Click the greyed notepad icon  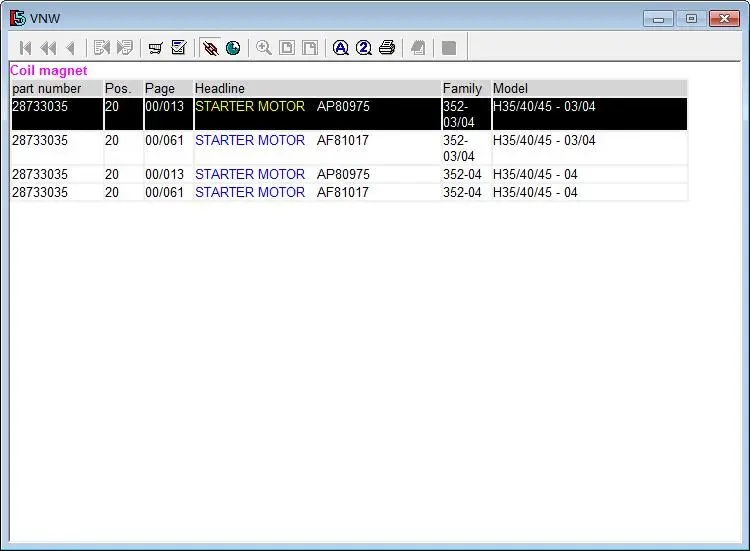pos(418,48)
